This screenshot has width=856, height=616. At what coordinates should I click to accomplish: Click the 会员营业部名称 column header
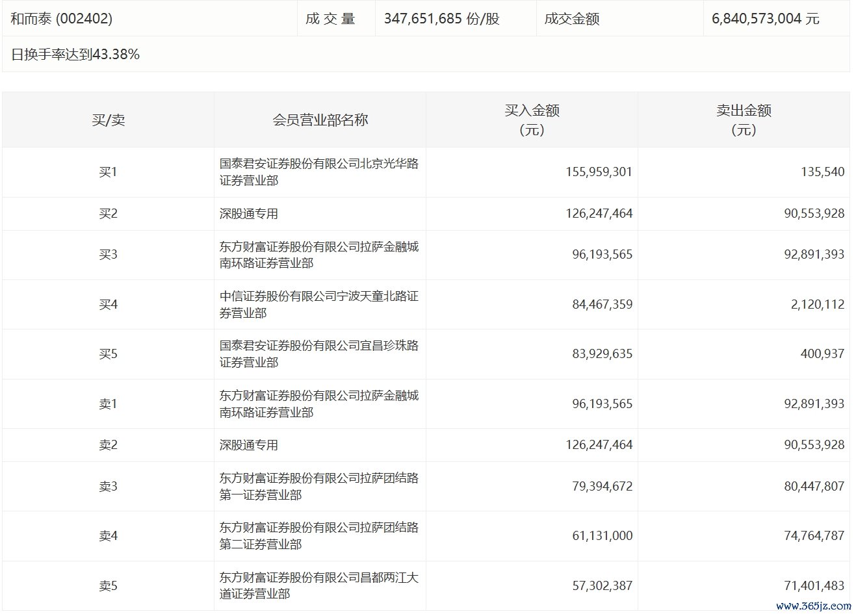click(x=320, y=120)
